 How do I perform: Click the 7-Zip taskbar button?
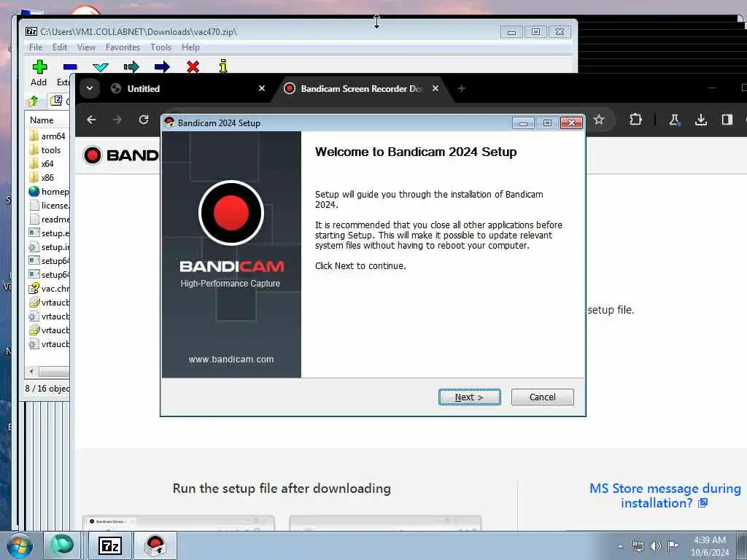[109, 545]
